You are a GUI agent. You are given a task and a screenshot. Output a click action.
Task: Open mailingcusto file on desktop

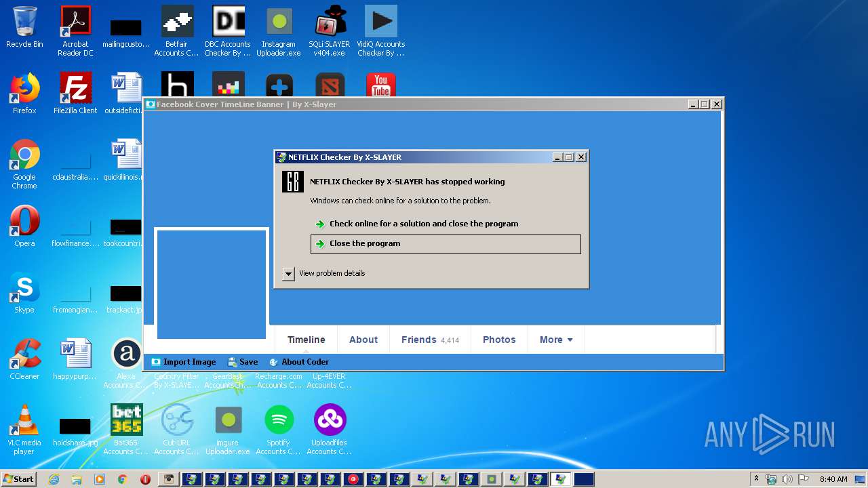(x=126, y=32)
